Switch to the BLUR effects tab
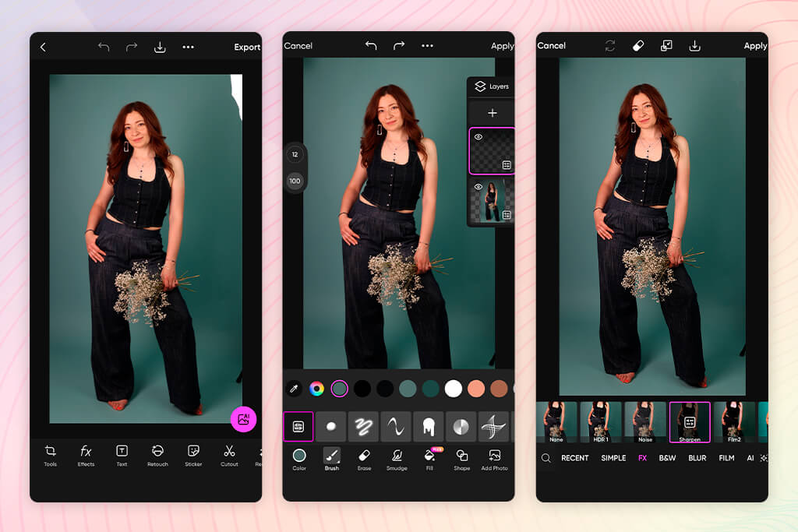Screen dimensions: 798x532 coord(697,458)
